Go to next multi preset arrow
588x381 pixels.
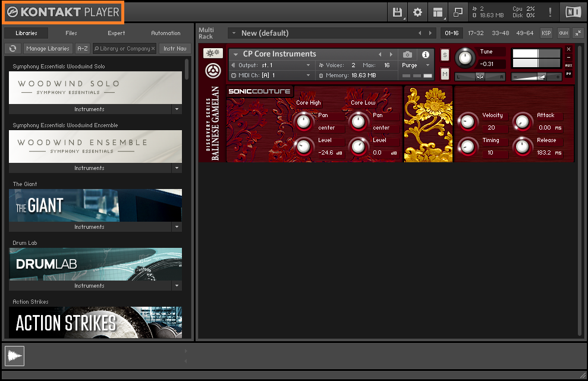point(430,33)
